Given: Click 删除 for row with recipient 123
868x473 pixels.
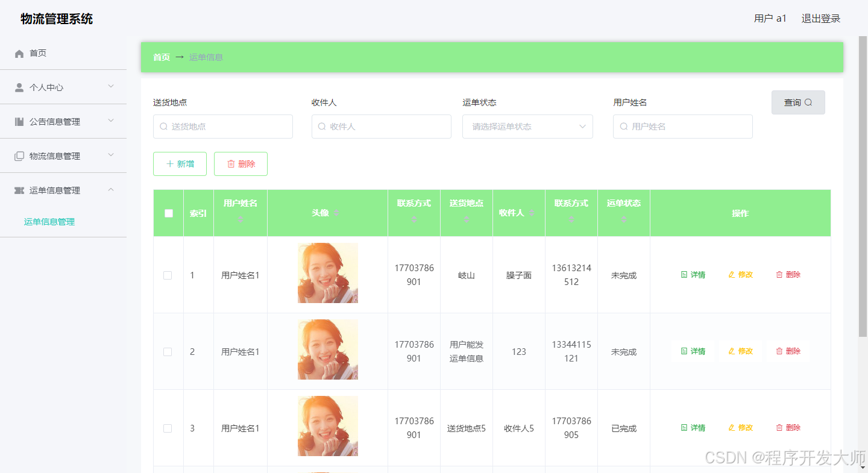Looking at the screenshot, I should coord(788,351).
